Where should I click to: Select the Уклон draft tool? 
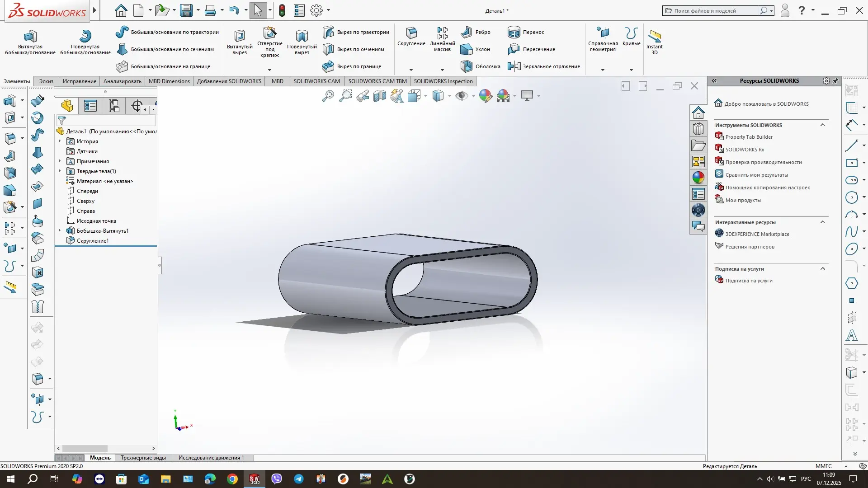tap(475, 49)
